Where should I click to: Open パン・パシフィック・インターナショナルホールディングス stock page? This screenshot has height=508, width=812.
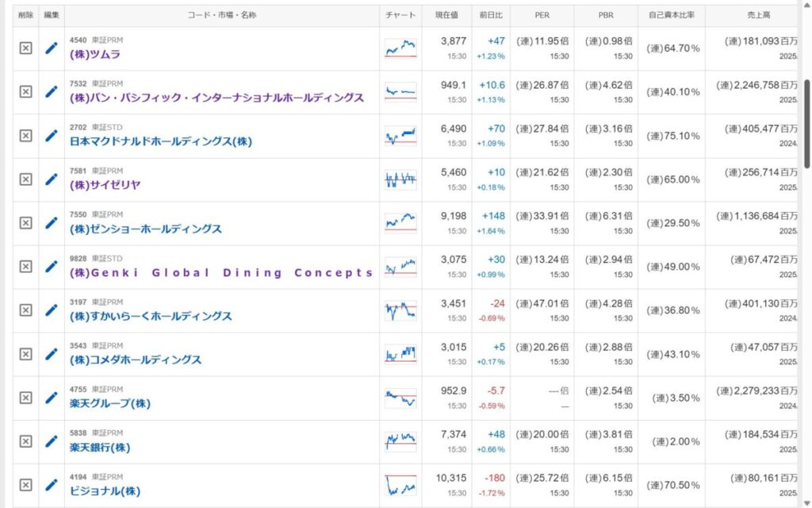tap(216, 98)
